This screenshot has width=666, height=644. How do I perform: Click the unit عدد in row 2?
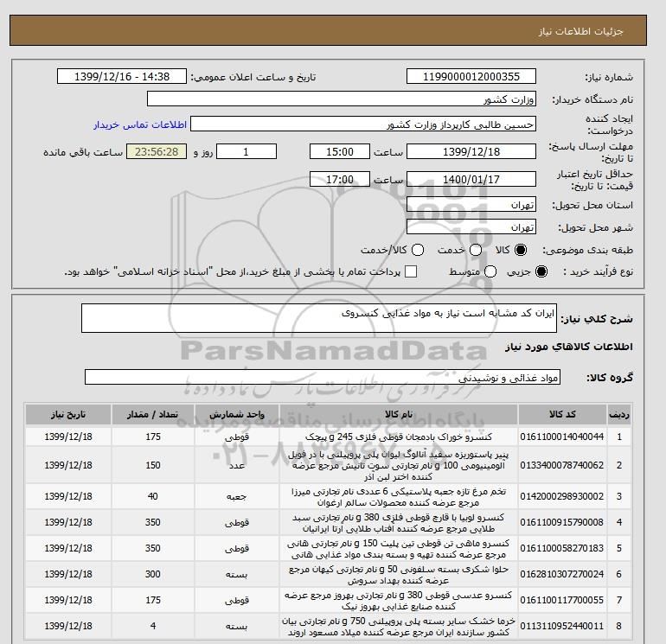click(x=237, y=465)
